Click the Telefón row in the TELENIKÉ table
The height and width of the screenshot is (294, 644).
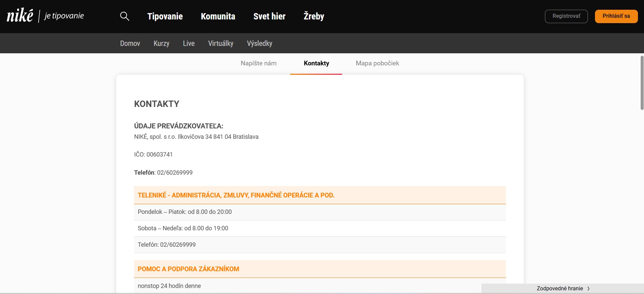[x=320, y=245]
